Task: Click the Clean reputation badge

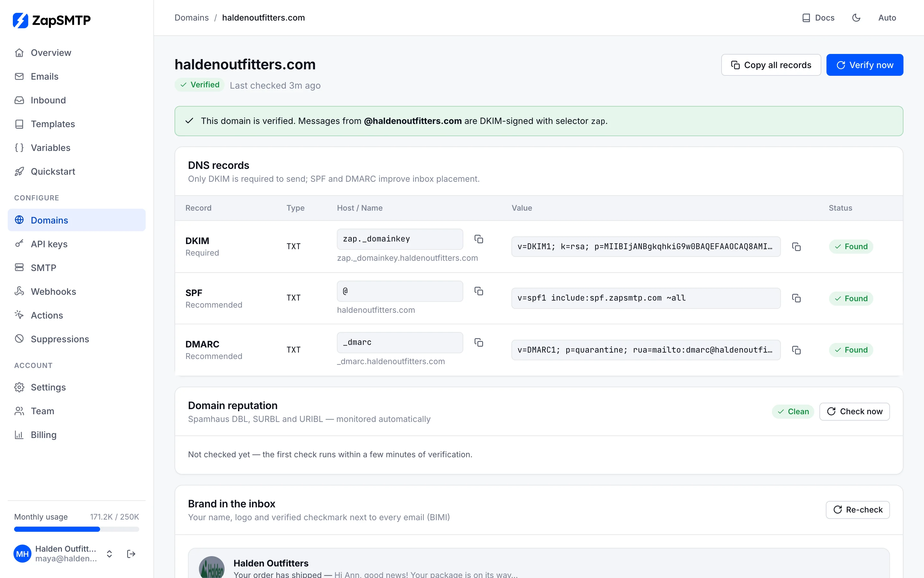Action: pos(793,412)
